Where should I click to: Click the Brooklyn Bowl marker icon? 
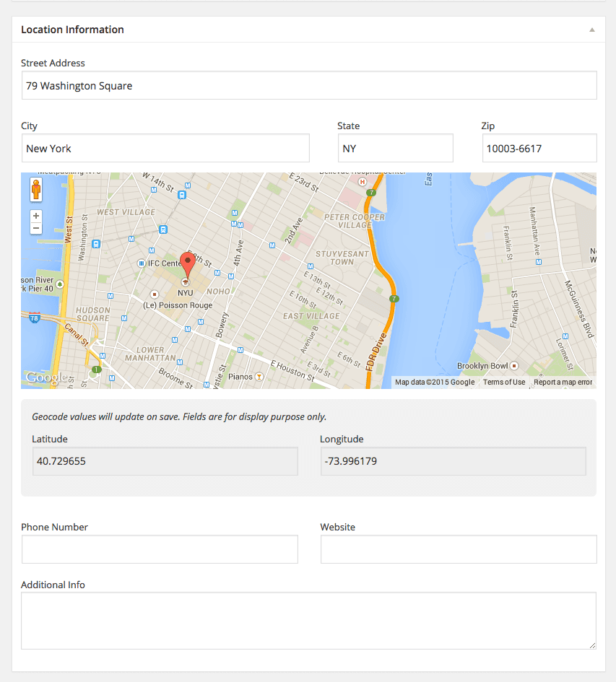pos(514,366)
